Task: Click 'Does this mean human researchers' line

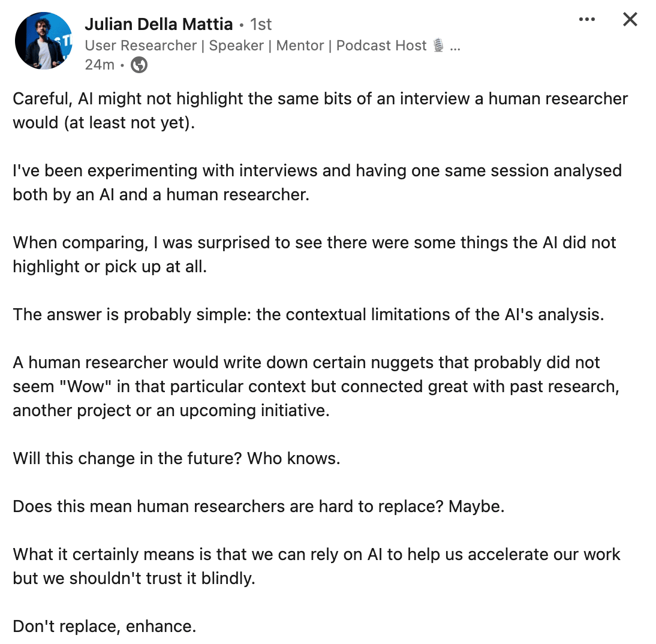Action: 258,506
